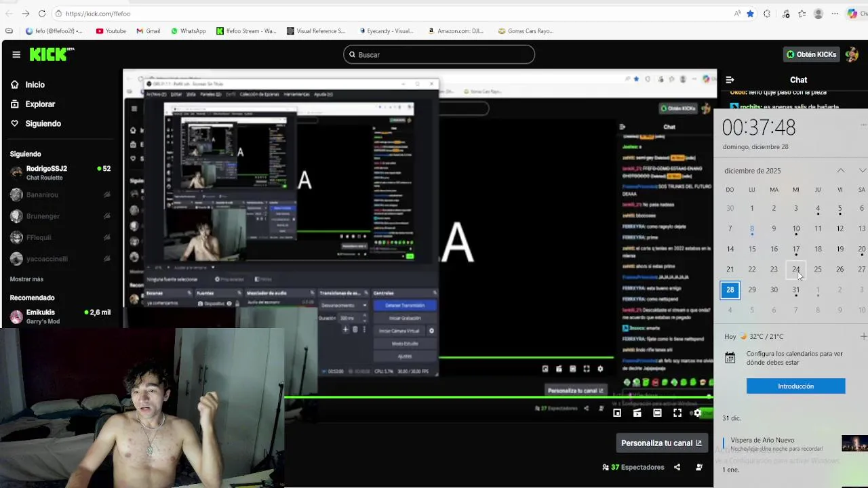Go back in the browser

tap(9, 14)
